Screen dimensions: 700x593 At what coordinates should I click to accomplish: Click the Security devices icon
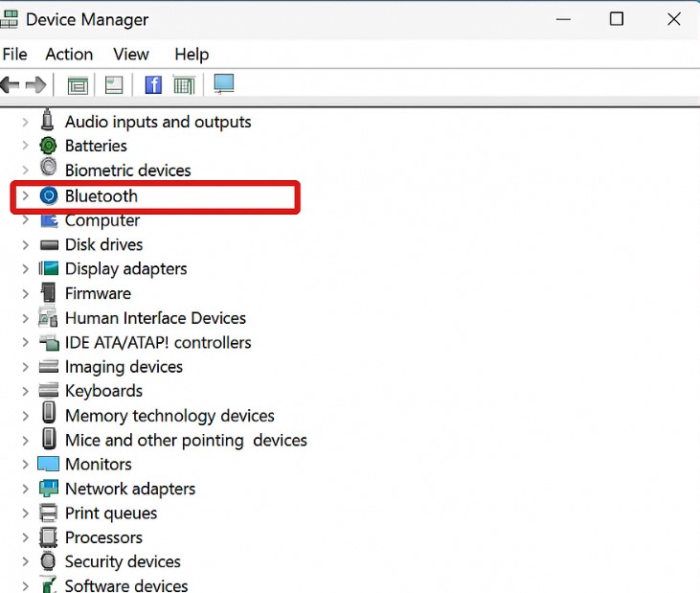[49, 561]
